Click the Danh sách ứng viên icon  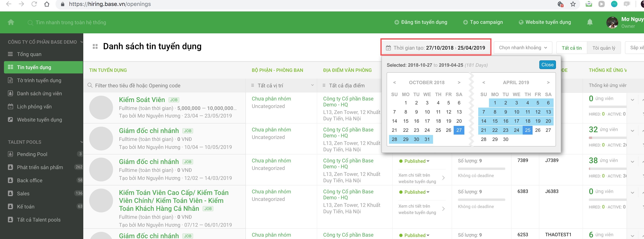(x=10, y=93)
